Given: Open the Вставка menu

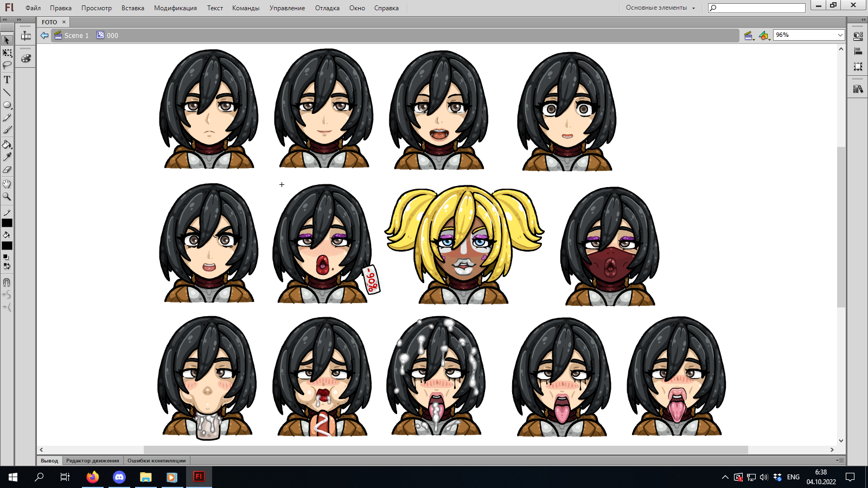Looking at the screenshot, I should (133, 8).
